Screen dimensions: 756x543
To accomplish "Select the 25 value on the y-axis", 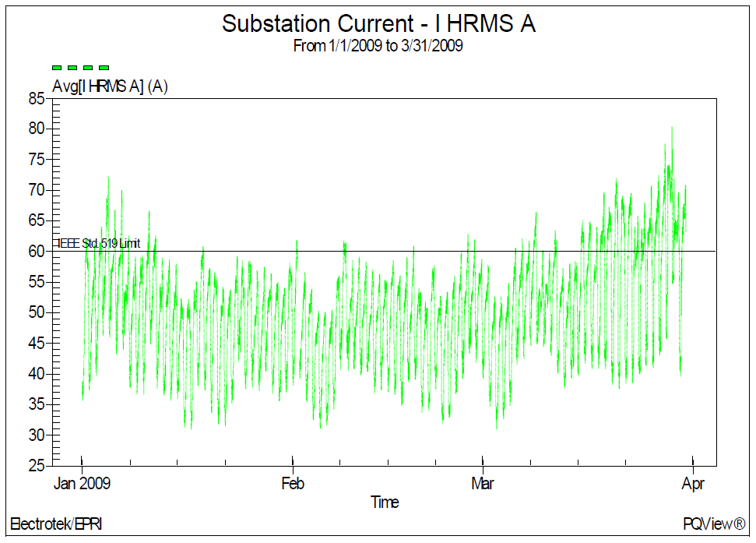I will click(36, 466).
